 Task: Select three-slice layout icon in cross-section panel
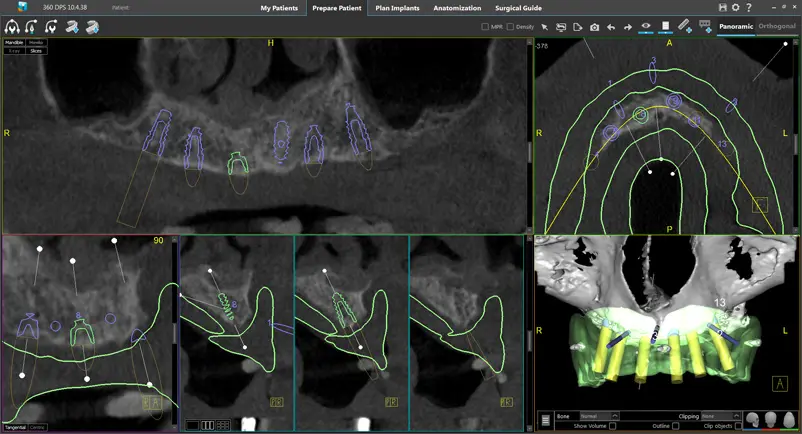pos(208,425)
